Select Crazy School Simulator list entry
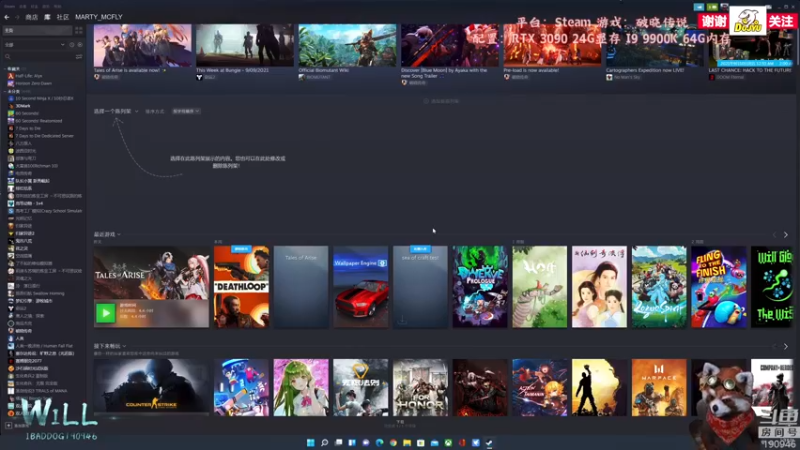 (45, 211)
